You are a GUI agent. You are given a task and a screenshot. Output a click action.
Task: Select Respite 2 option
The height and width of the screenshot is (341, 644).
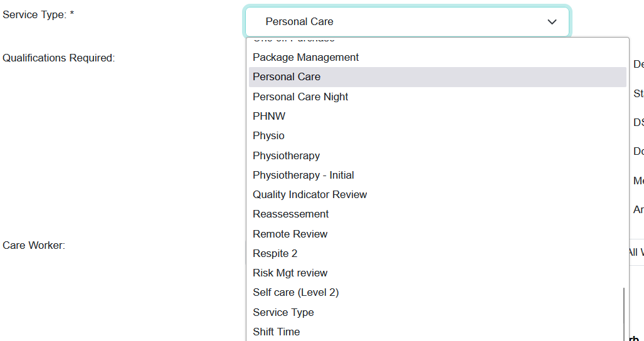coord(275,253)
